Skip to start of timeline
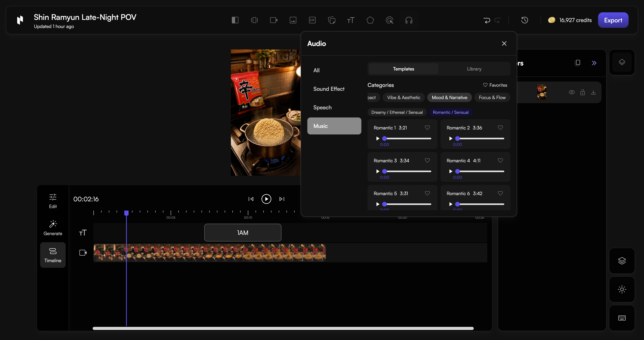644x340 pixels. [251, 199]
